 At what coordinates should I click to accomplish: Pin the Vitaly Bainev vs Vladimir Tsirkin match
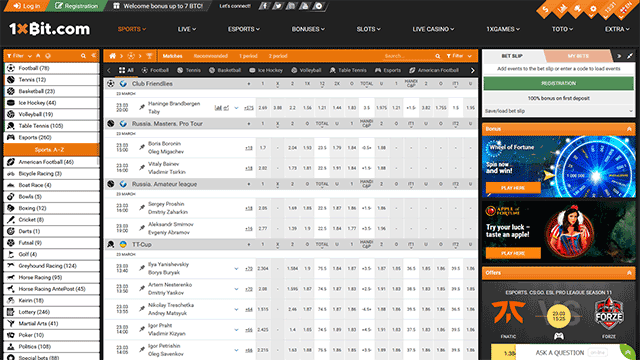[x=142, y=168]
